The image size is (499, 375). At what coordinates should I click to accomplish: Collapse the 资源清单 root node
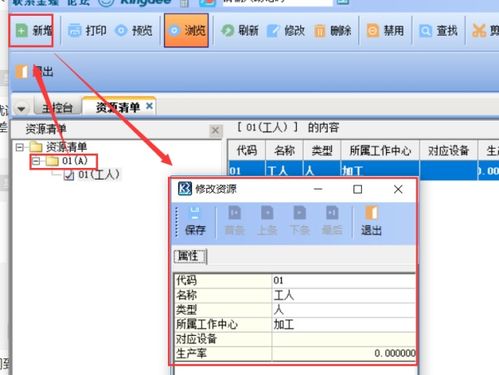(20, 147)
